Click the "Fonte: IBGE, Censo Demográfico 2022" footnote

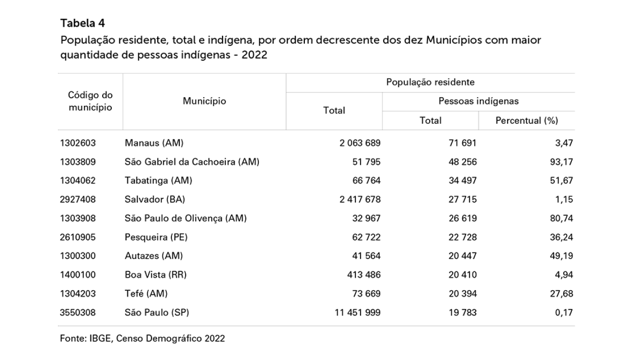click(x=143, y=339)
